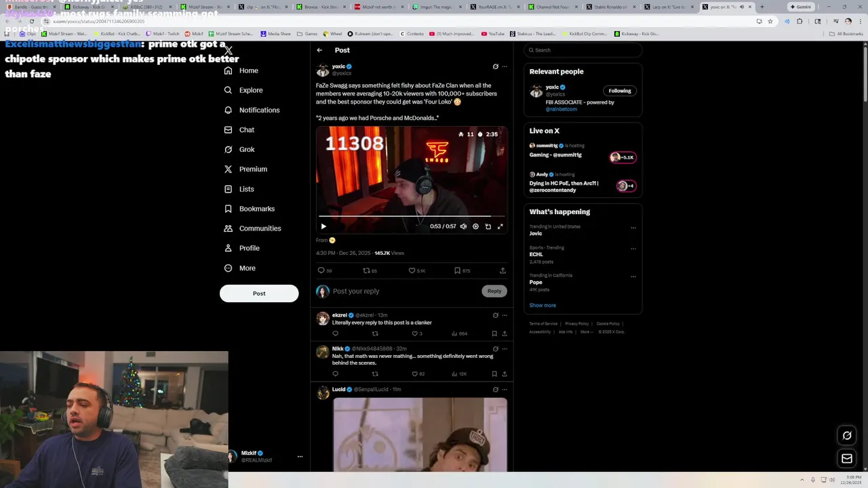Open Chat in the X sidebar
The width and height of the screenshot is (868, 488).
point(239,129)
